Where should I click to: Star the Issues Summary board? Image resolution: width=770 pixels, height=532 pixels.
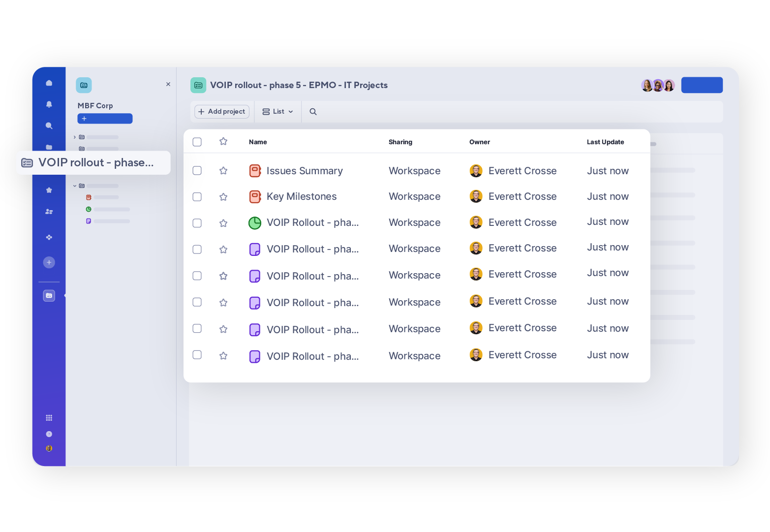pyautogui.click(x=223, y=170)
